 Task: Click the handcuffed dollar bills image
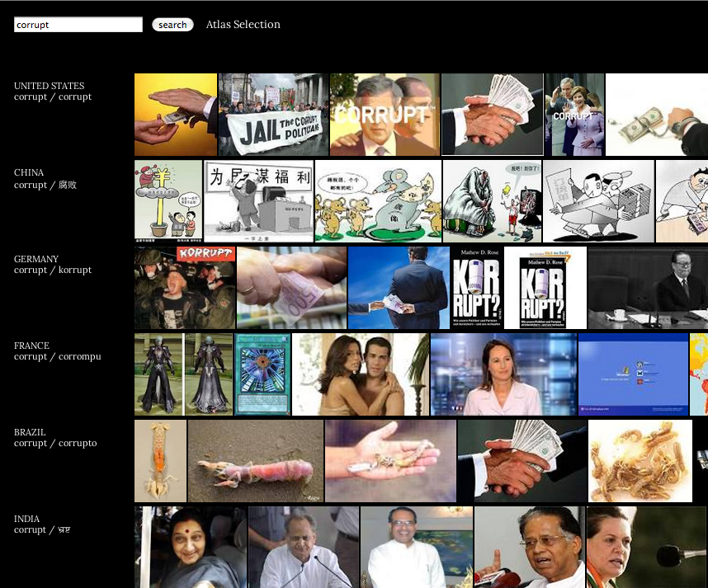click(x=656, y=115)
